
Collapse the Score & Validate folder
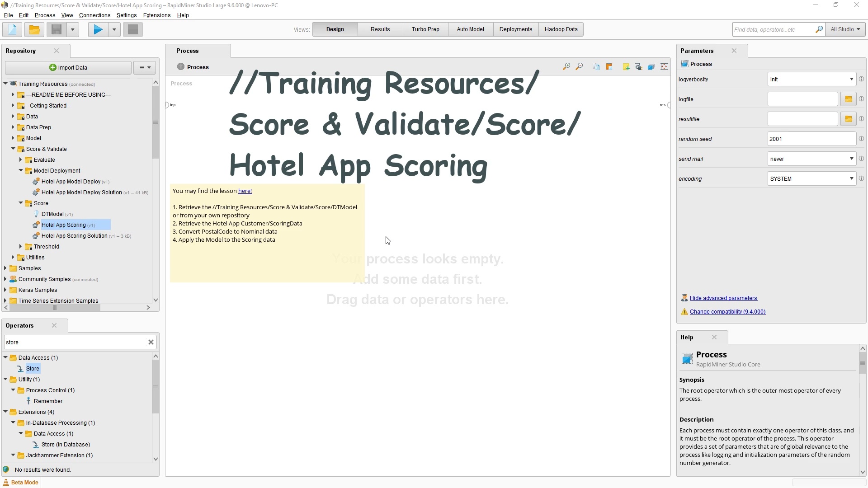point(13,149)
